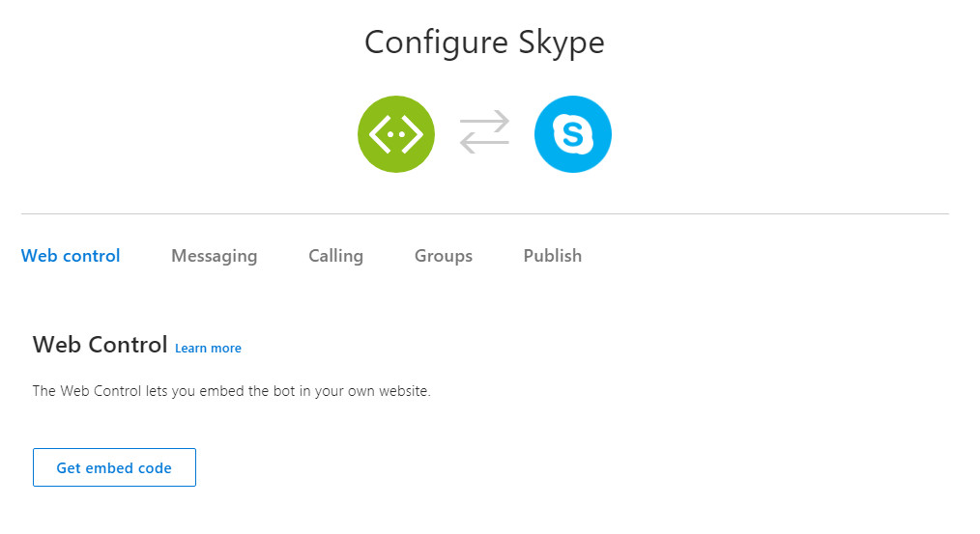Click the Web Control section heading
Screen dimensions: 980x534
pos(100,345)
